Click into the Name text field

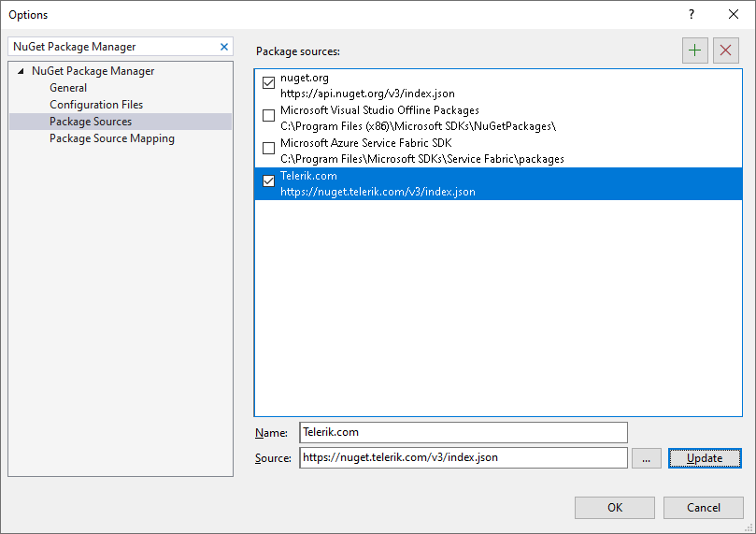[463, 432]
